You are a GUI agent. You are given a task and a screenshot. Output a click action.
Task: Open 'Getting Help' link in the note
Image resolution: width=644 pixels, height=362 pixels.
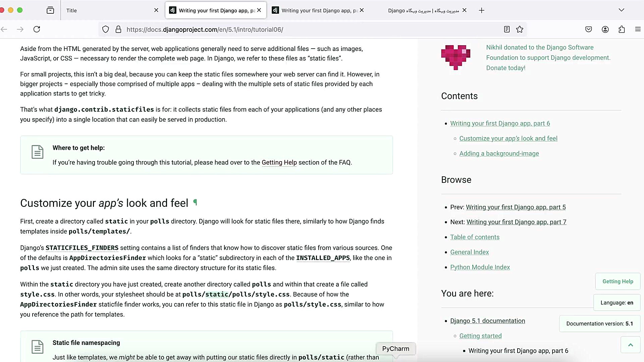(279, 163)
